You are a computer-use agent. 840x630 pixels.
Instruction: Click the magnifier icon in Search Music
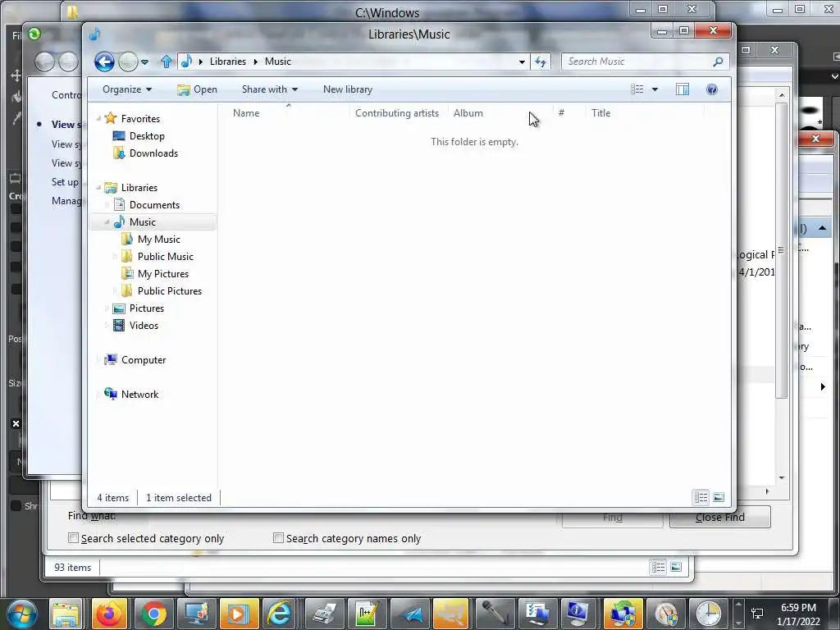718,62
